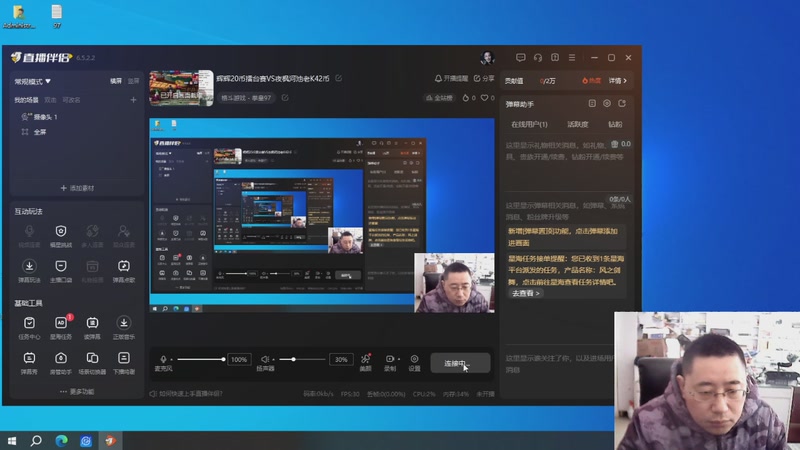Open the message chat icon in title bar
Screen dimensions: 800x450
tap(520, 58)
